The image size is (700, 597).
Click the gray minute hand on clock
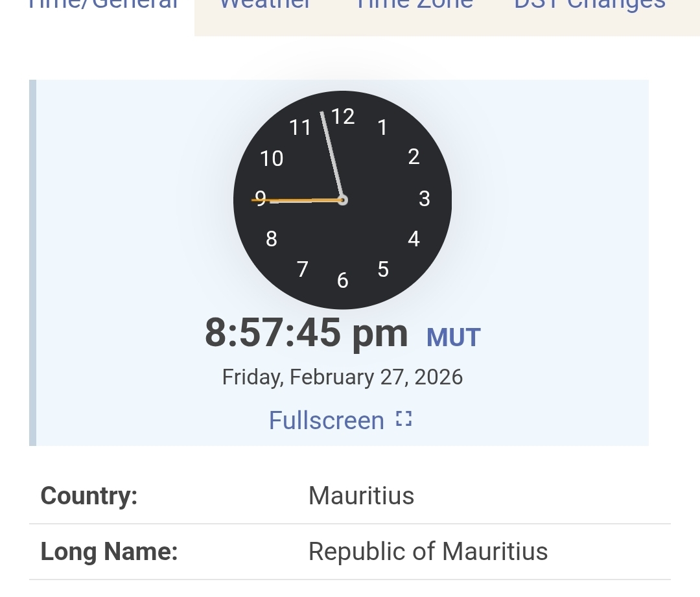point(332,156)
